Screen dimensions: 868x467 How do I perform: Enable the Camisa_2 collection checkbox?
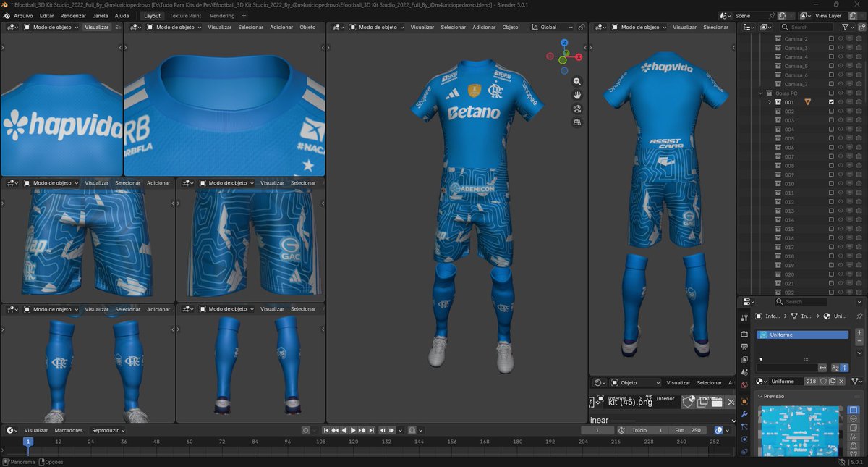click(x=831, y=38)
